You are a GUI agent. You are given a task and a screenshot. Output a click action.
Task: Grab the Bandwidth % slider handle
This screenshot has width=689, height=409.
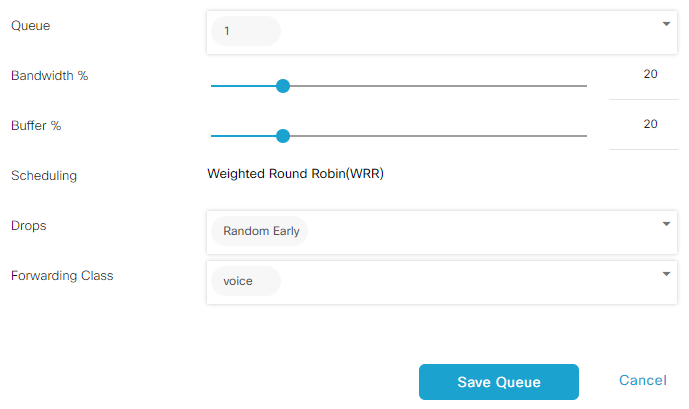point(283,86)
